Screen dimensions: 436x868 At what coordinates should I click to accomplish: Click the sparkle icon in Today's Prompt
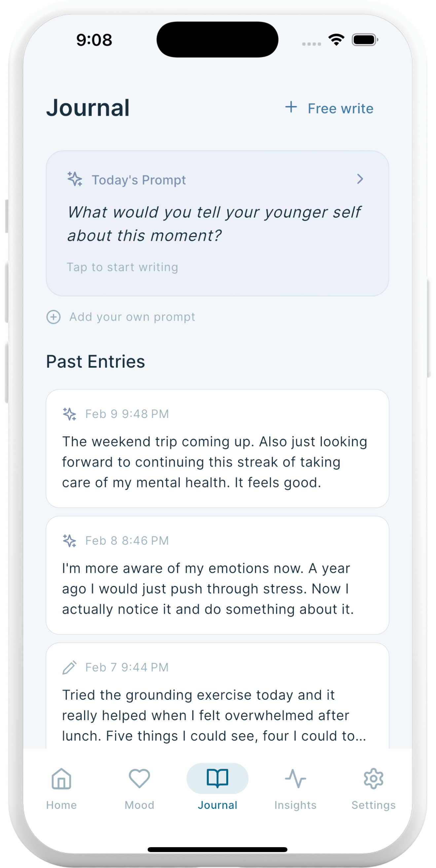75,179
